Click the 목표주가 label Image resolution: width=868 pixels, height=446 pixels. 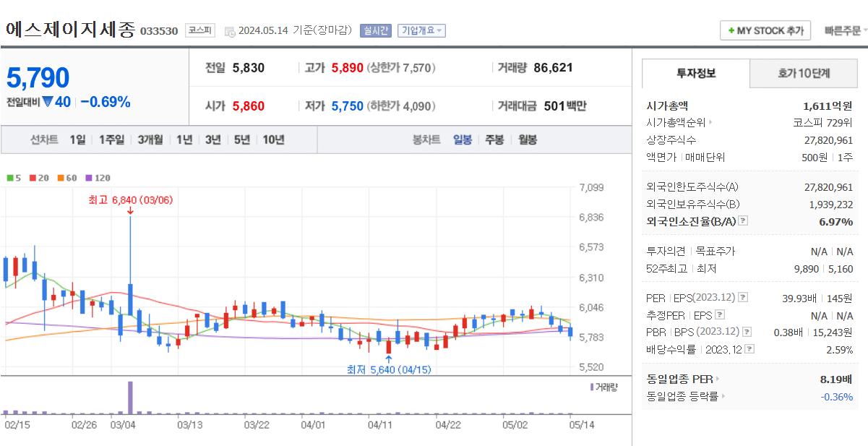click(715, 252)
